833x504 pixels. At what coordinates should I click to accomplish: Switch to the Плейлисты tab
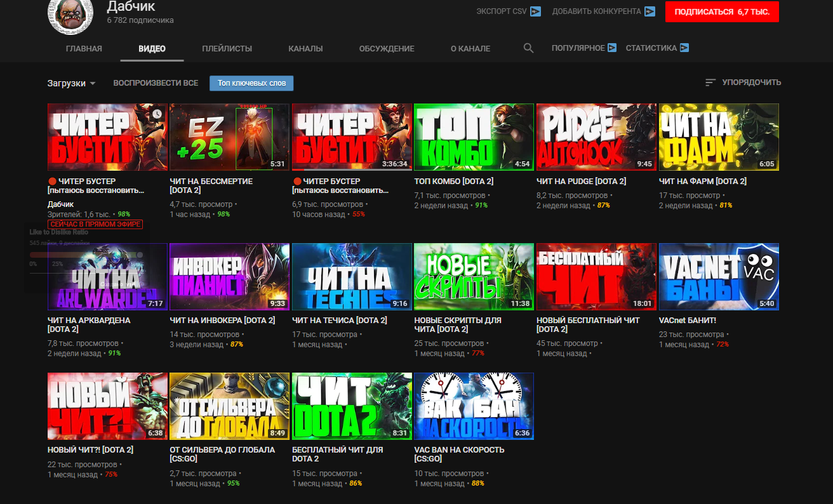point(227,49)
